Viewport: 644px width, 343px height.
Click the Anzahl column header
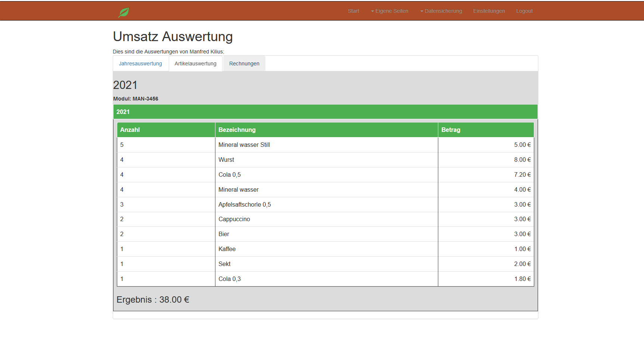(x=130, y=130)
